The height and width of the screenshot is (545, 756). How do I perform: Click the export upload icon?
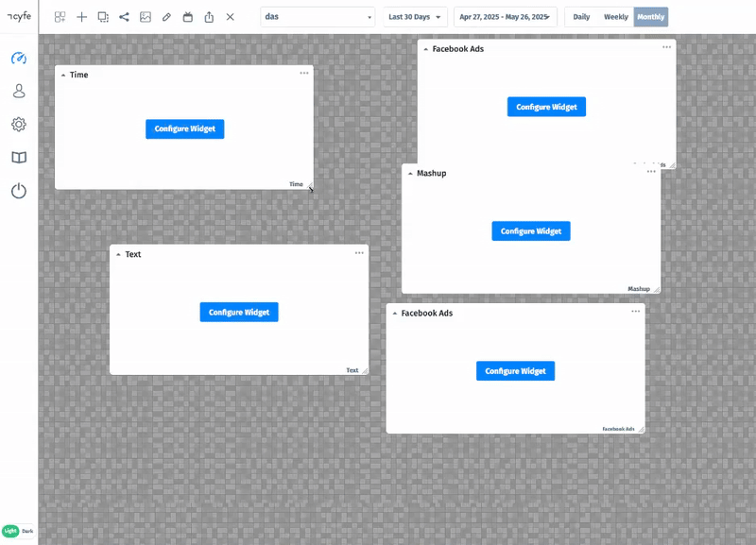[x=209, y=17]
